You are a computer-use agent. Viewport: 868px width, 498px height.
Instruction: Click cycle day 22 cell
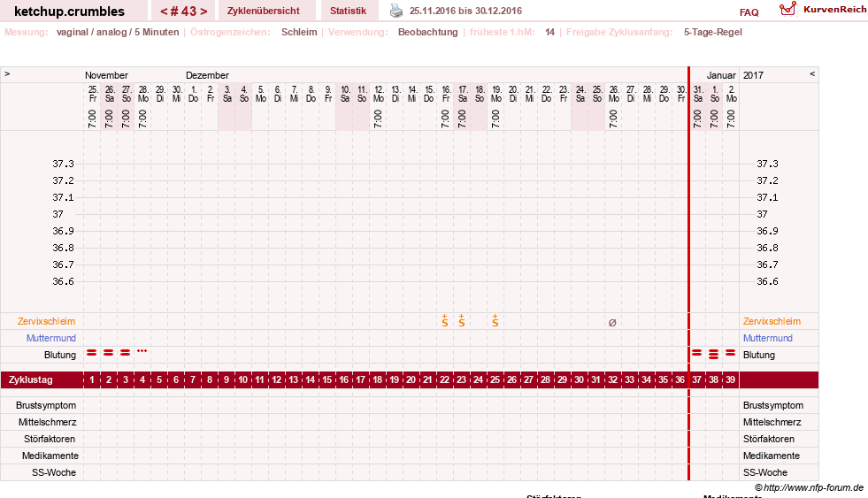pos(444,379)
